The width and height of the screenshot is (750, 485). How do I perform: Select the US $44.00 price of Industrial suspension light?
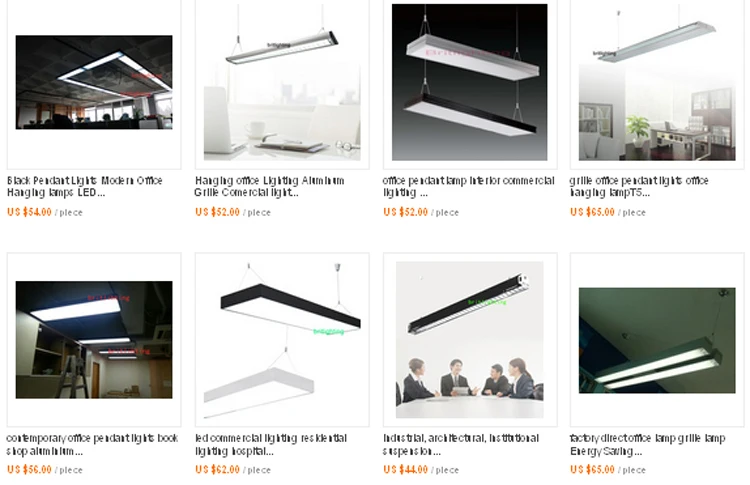[x=406, y=470]
